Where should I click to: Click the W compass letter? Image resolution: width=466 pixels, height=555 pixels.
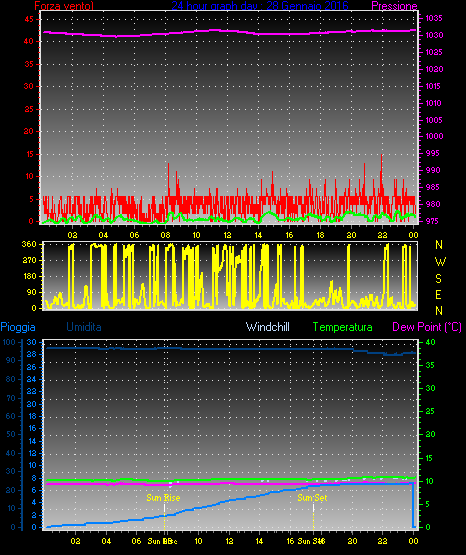[x=440, y=262]
